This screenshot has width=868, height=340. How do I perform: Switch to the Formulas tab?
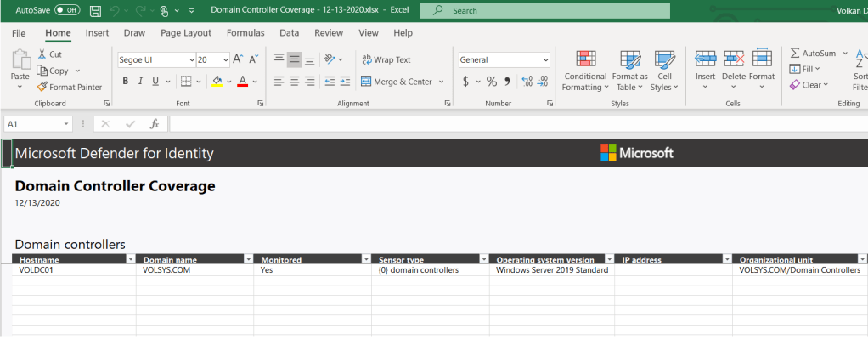tap(245, 33)
